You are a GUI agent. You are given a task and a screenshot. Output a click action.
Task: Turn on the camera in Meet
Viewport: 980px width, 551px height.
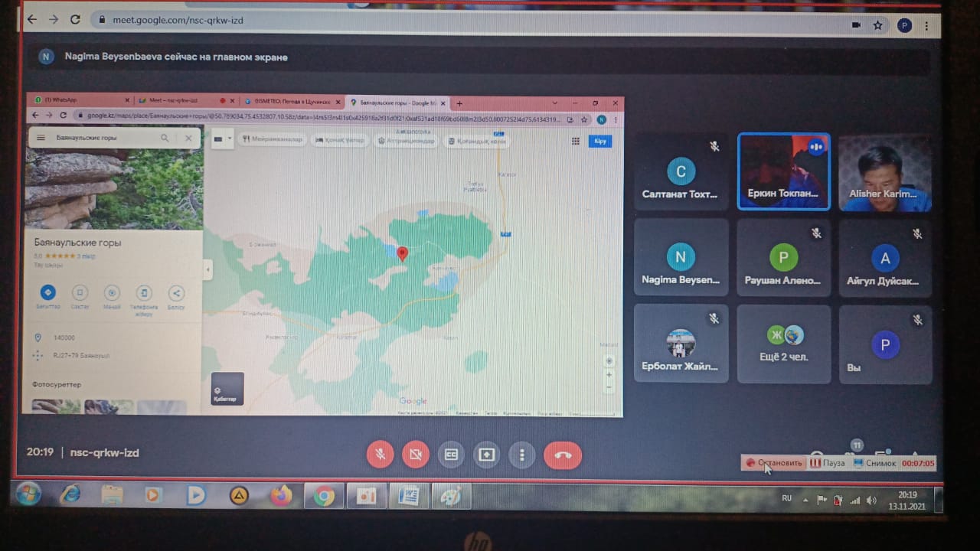(415, 455)
